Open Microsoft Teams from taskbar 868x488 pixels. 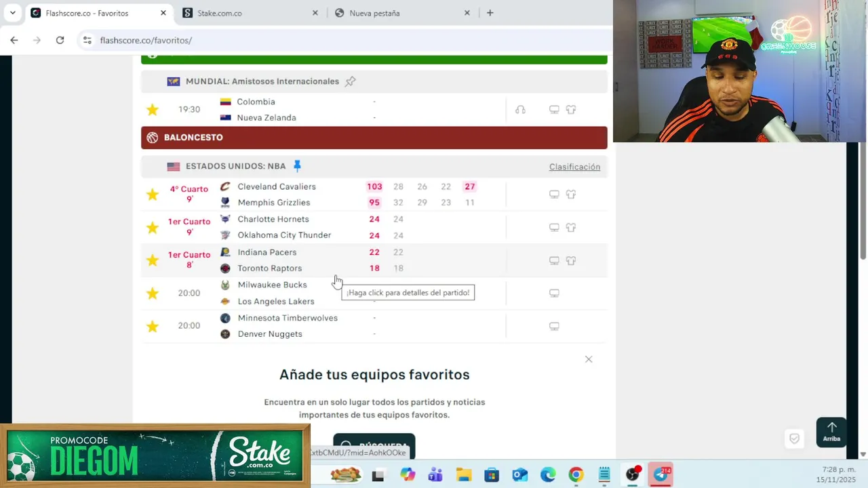[435, 474]
